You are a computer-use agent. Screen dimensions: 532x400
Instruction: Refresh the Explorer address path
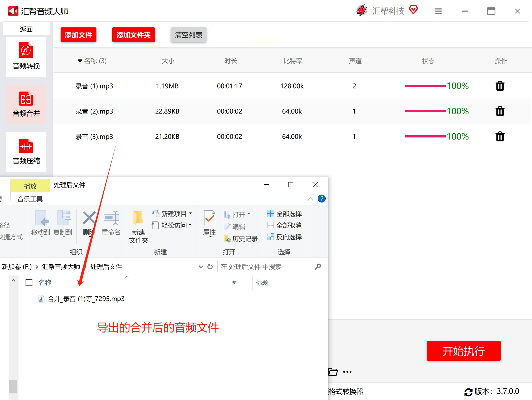tap(210, 267)
